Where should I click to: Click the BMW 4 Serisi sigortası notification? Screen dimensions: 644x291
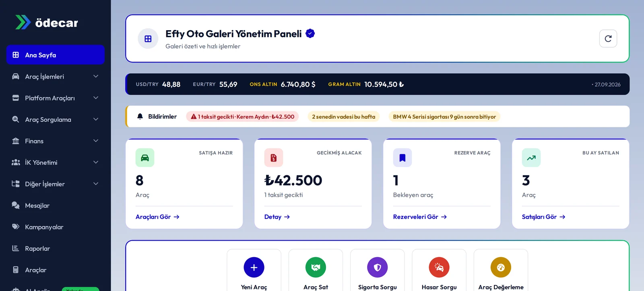click(444, 116)
